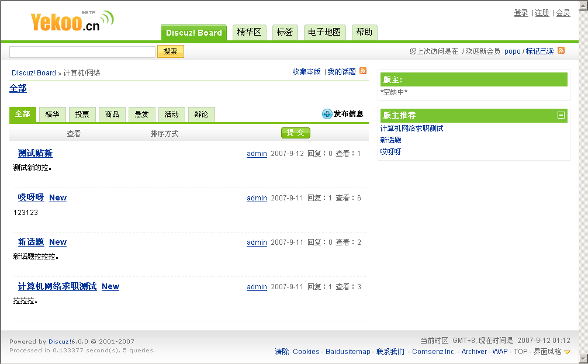The width and height of the screenshot is (588, 364).
Task: Click the Yekoo.cn logo
Action: pos(72,21)
